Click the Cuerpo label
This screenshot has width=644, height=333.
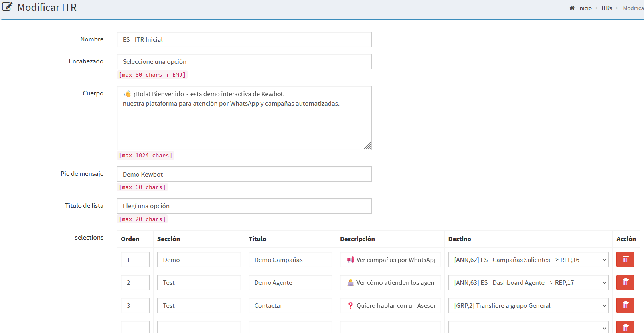click(x=93, y=93)
